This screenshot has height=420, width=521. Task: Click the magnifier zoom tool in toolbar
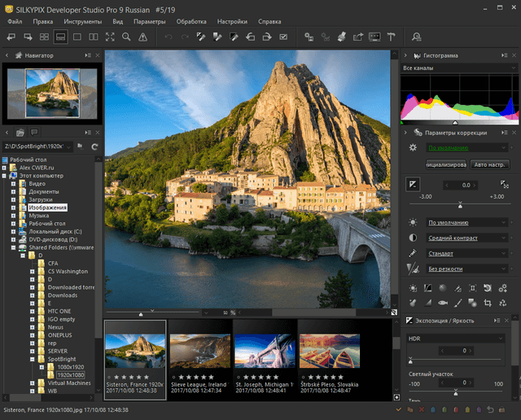tap(126, 37)
